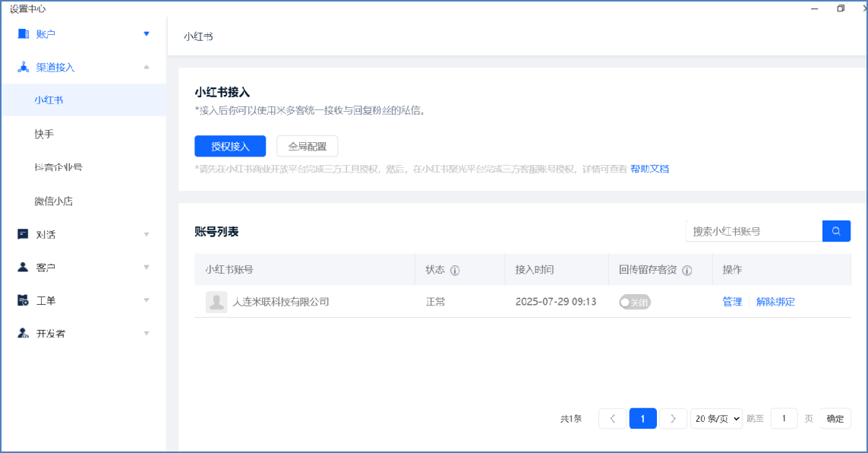Collapse the 渠道接入 section arrow

[x=147, y=67]
